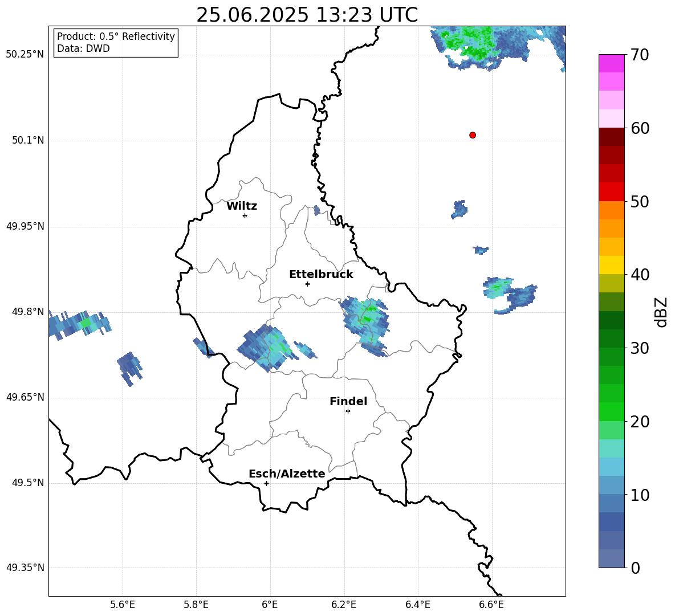Click the 49.35°N latitude label
Image resolution: width=675 pixels, height=616 pixels.
pyautogui.click(x=25, y=568)
